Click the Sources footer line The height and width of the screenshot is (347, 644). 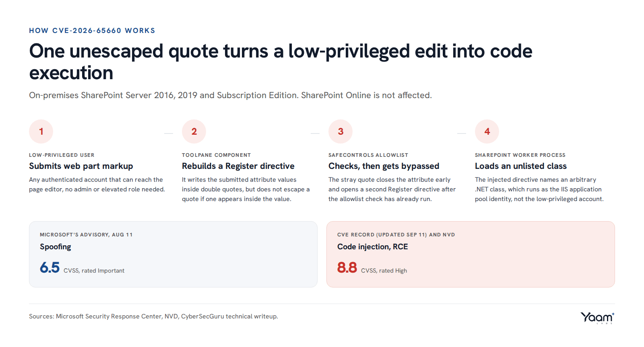coord(153,316)
